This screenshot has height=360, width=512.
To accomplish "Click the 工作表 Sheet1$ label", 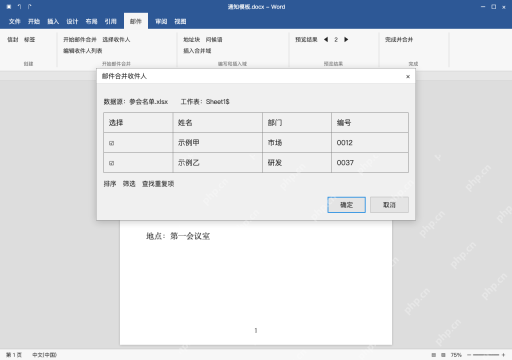I will [x=205, y=102].
